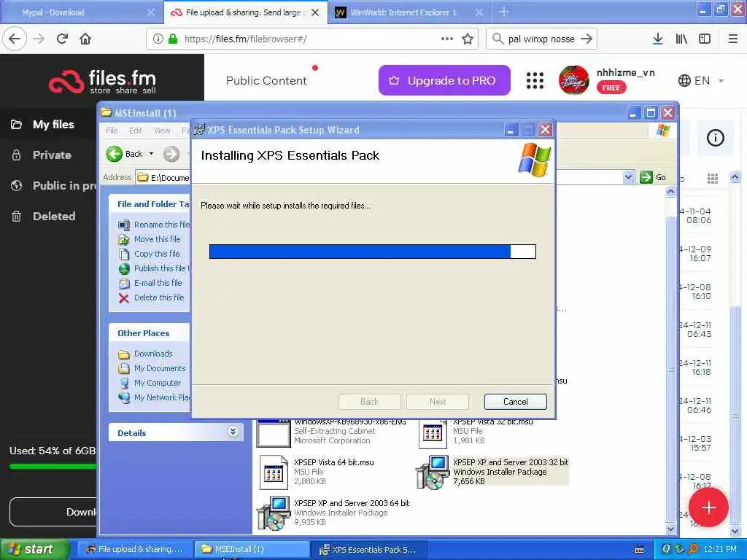Click the keyboard tray icon
The height and width of the screenshot is (560, 747).
[639, 550]
